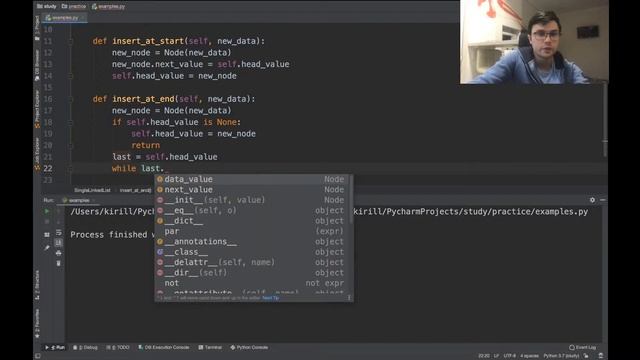The image size is (640, 360).
Task: Choose __init__(self, value) completion
Action: (x=252, y=200)
